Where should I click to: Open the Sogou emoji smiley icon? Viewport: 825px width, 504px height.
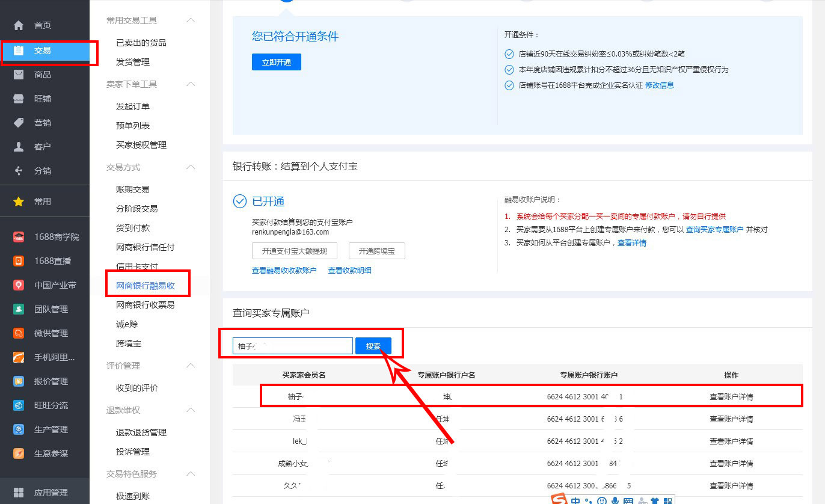(x=601, y=500)
